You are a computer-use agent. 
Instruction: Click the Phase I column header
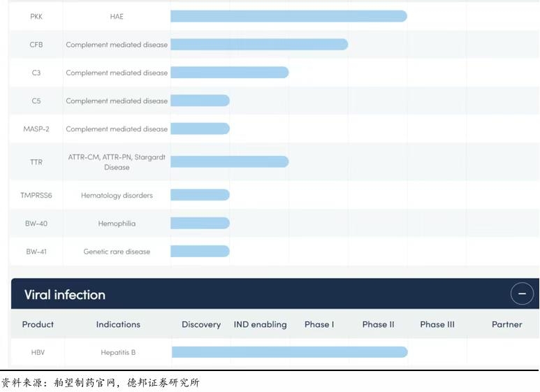(x=319, y=324)
